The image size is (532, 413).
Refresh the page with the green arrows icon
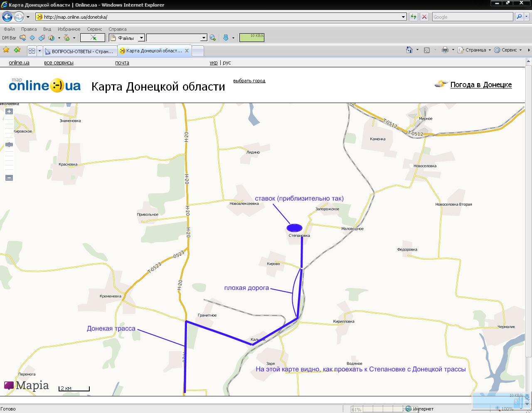[414, 17]
